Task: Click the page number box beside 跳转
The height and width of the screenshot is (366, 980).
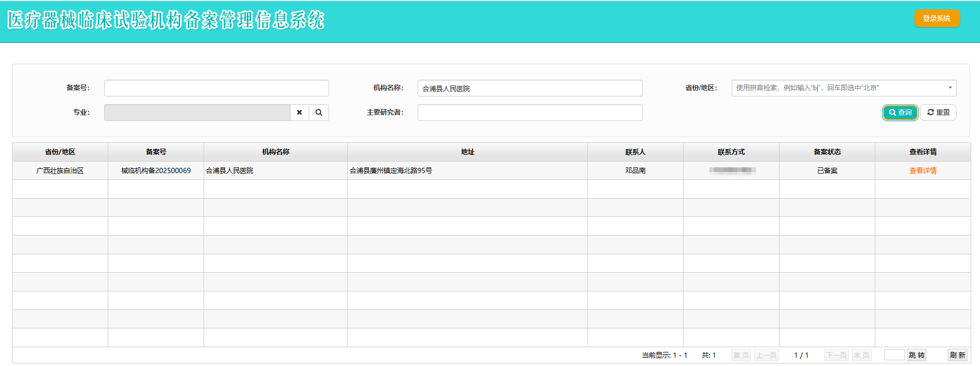Action: pyautogui.click(x=894, y=355)
